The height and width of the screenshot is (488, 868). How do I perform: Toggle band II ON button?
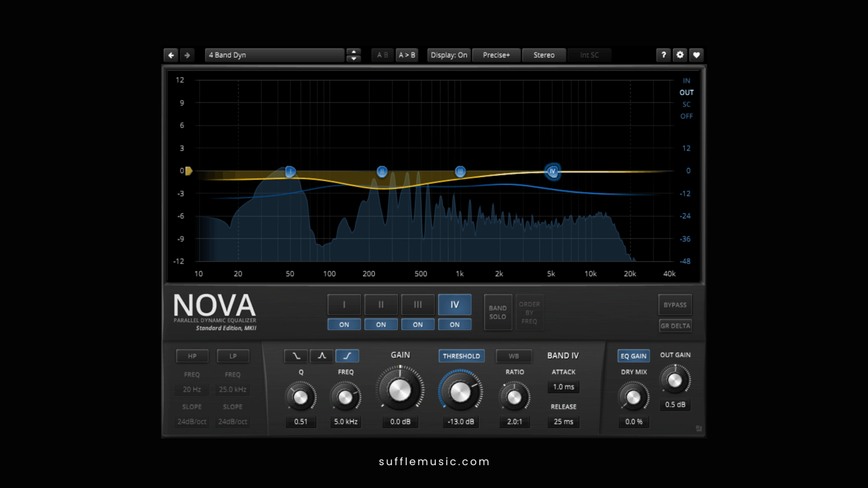381,324
